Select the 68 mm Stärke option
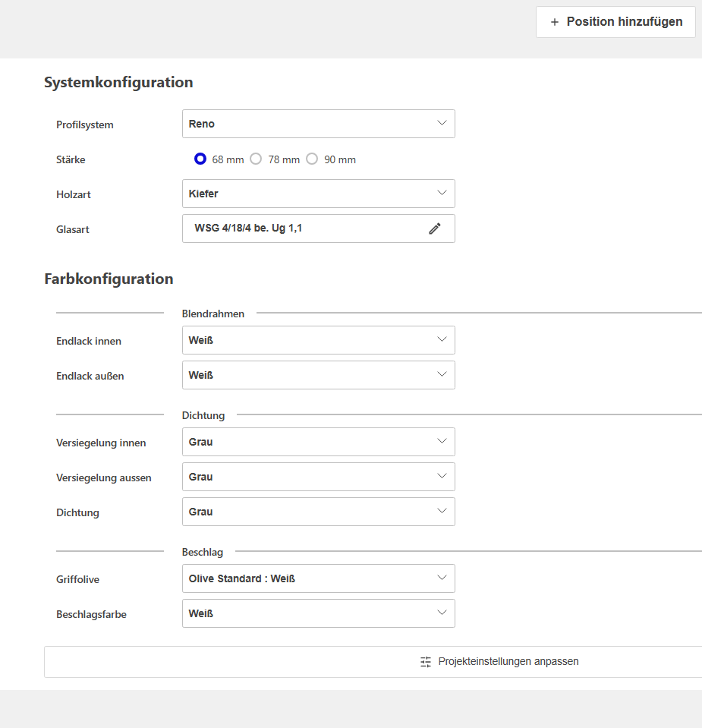This screenshot has height=728, width=702. pos(200,159)
